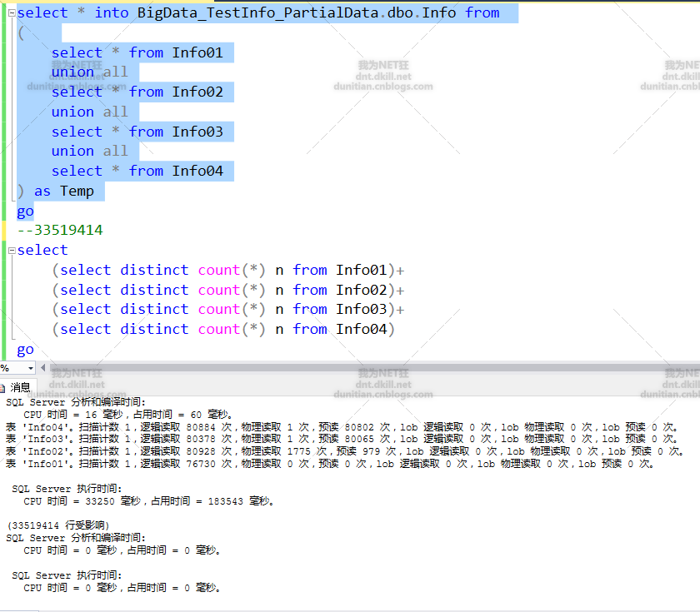The height and width of the screenshot is (612, 700).
Task: Click 'Info04' in the union query
Action: 197,171
